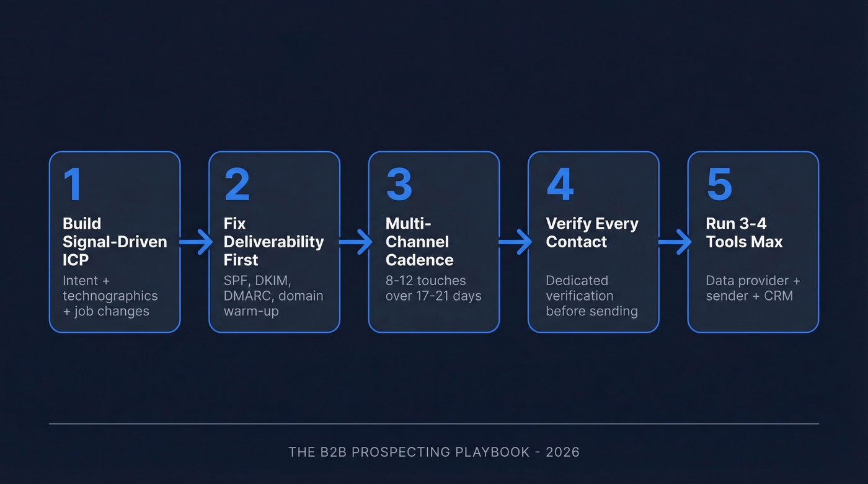Click the arrow between steps 2 and 3

(x=355, y=242)
